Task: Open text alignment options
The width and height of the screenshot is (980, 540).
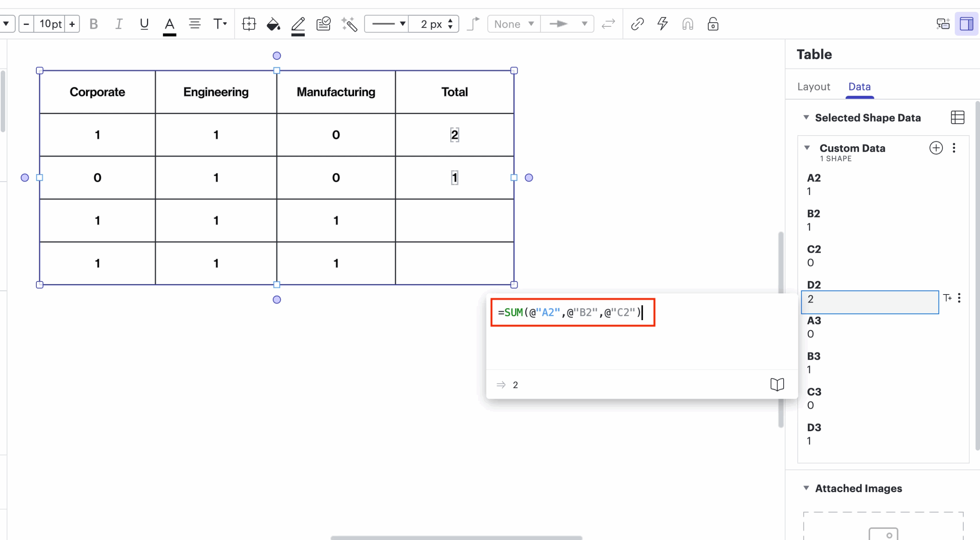Action: click(x=195, y=24)
